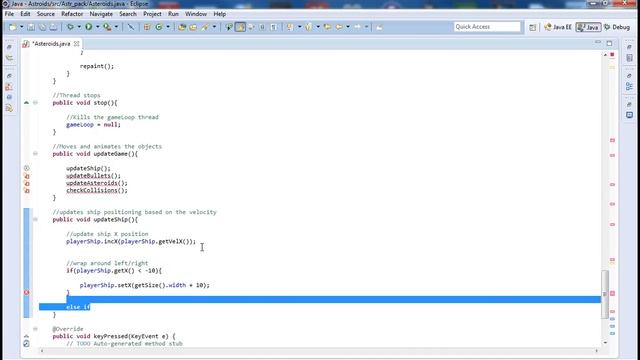Screen dimensions: 640x360
Task: Open the Refactor menu
Action: [72, 14]
